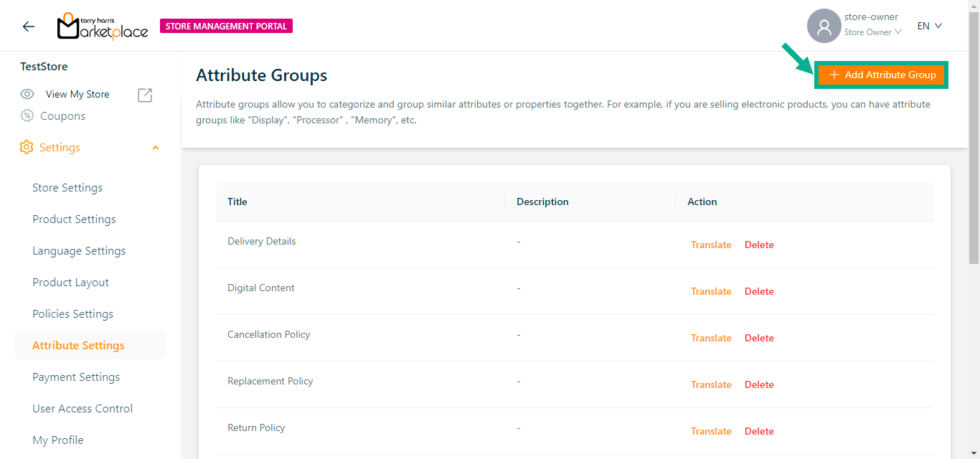980x459 pixels.
Task: Click the back arrow icon
Action: pos(29,27)
